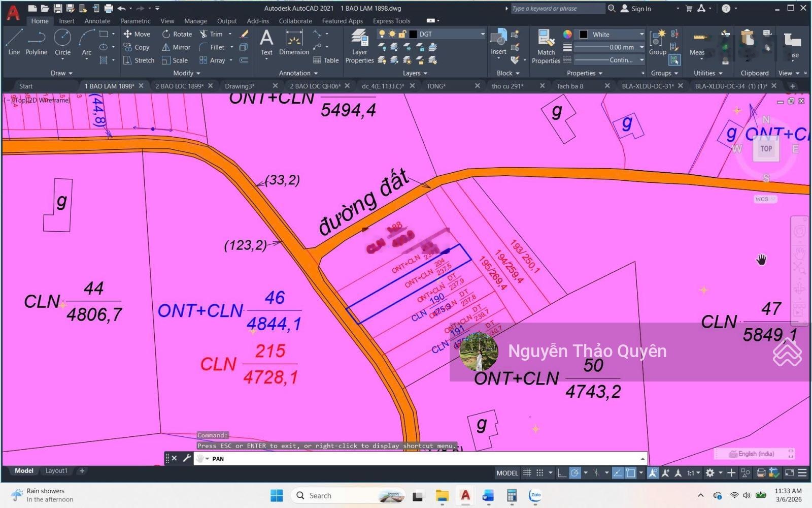Screen dimensions: 812x508
Task: Open the Annotate ribbon tab
Action: [97, 21]
